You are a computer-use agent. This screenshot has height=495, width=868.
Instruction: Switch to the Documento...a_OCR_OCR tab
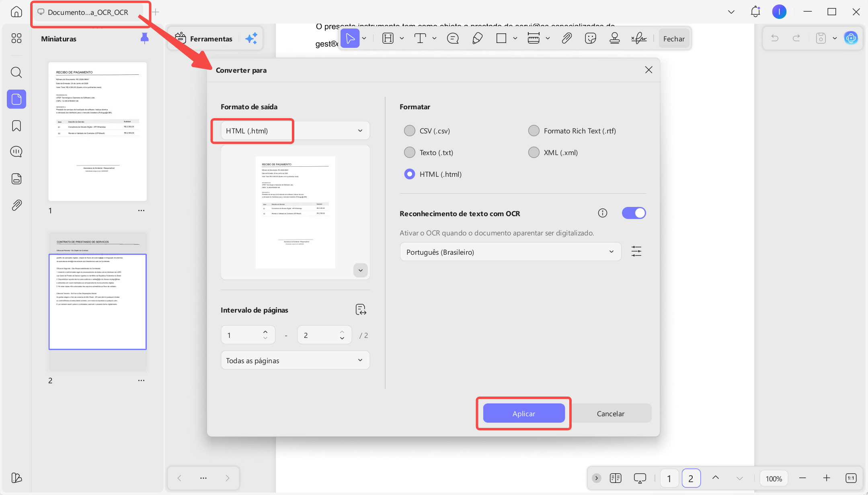[88, 12]
